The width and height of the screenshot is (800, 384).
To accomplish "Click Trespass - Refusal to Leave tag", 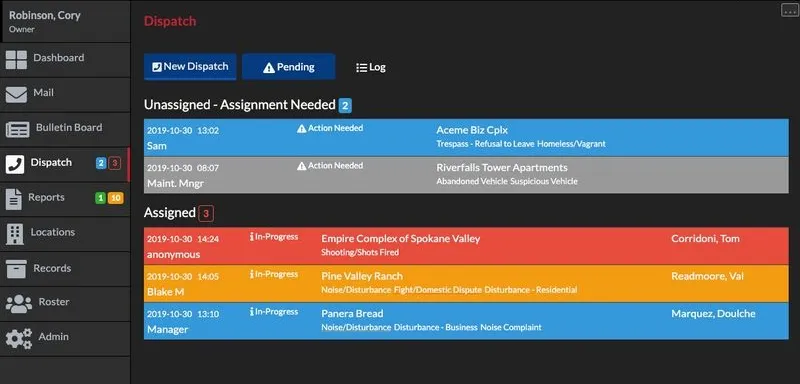I will click(485, 144).
